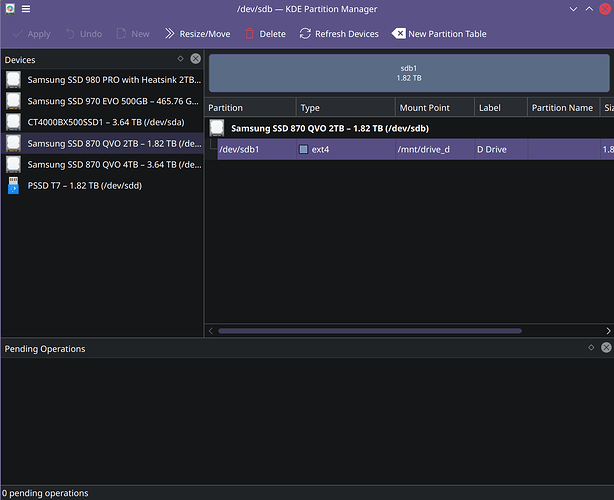
Task: Click the tree header's drive icon for /dev/sdb
Action: pos(217,128)
